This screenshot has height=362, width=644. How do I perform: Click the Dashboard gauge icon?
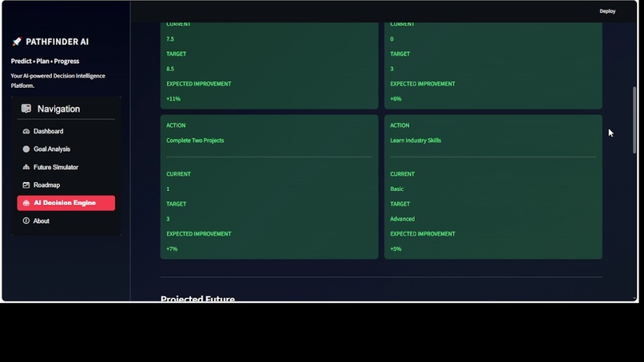[26, 132]
